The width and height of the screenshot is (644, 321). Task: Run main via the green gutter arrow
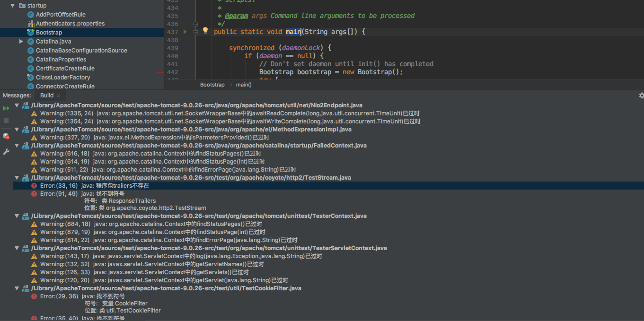(185, 32)
